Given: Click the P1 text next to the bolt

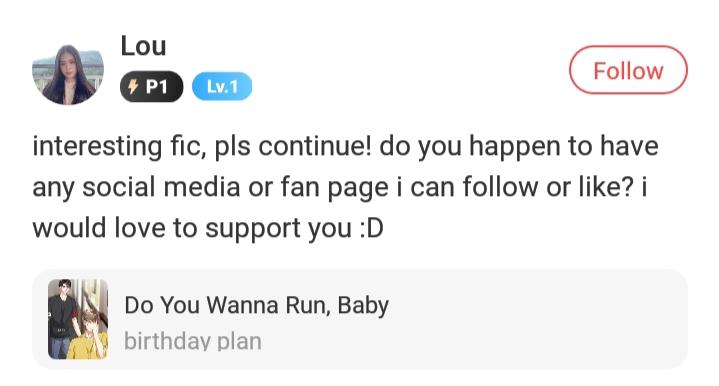Looking at the screenshot, I should [156, 87].
